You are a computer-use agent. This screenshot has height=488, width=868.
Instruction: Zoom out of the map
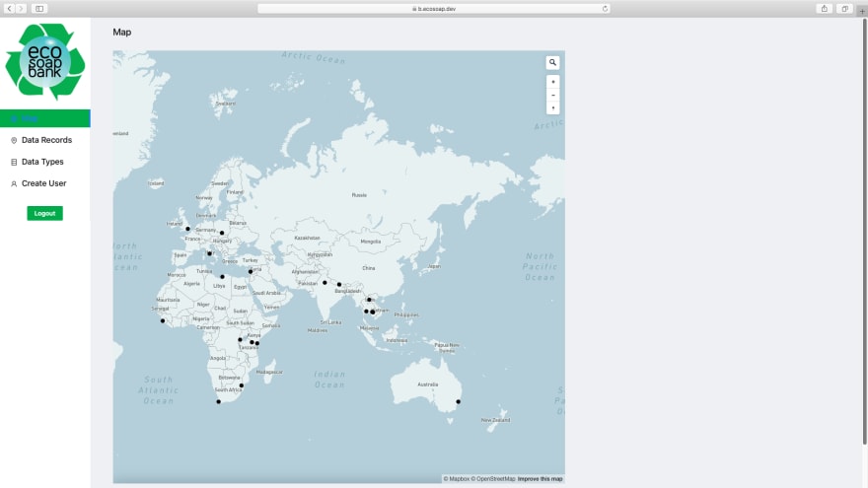coord(552,96)
